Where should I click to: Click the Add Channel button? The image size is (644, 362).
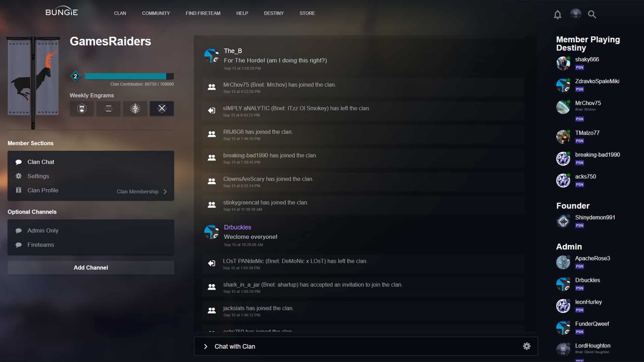click(x=91, y=268)
